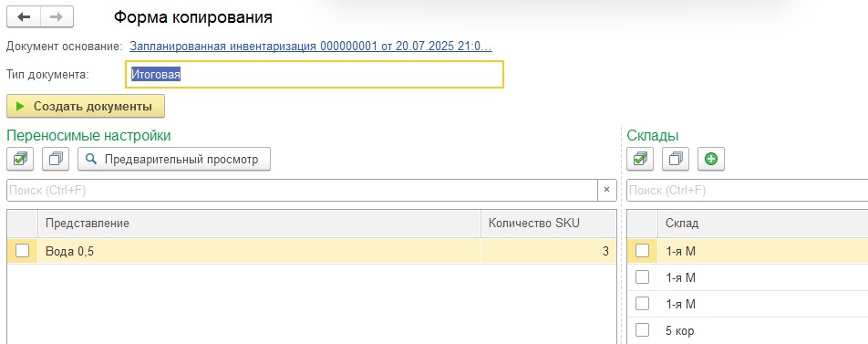Tick the checkbox for Вода 0,5
This screenshot has height=344, width=868.
pos(22,251)
